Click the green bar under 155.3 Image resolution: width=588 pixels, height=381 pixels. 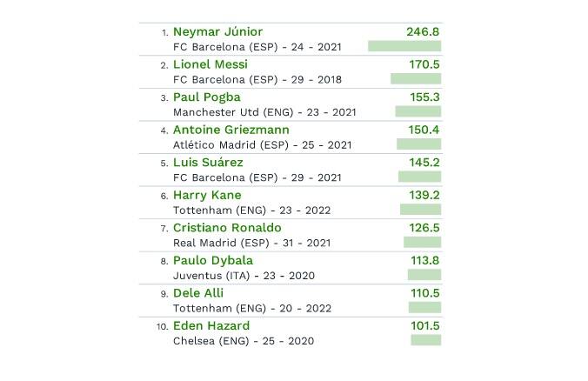pyautogui.click(x=418, y=111)
